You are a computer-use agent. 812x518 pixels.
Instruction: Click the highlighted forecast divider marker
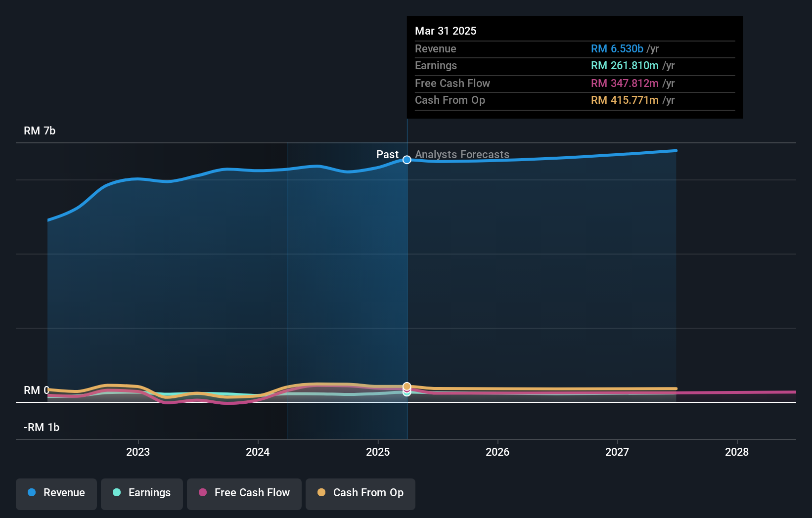pyautogui.click(x=406, y=160)
